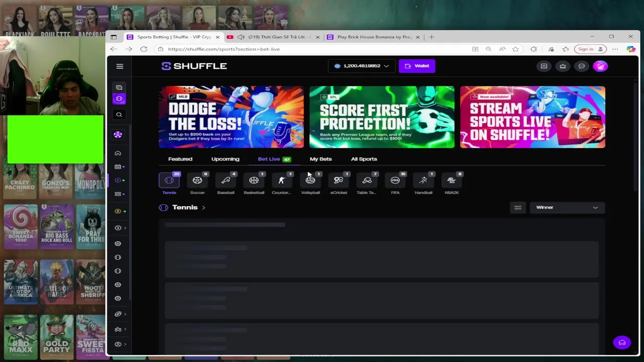Open sidebar live play icon

click(x=118, y=180)
